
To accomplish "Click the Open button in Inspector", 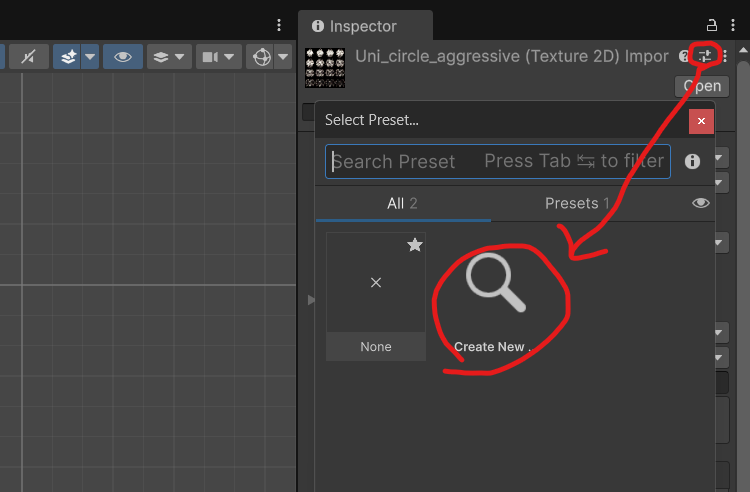I will (701, 86).
